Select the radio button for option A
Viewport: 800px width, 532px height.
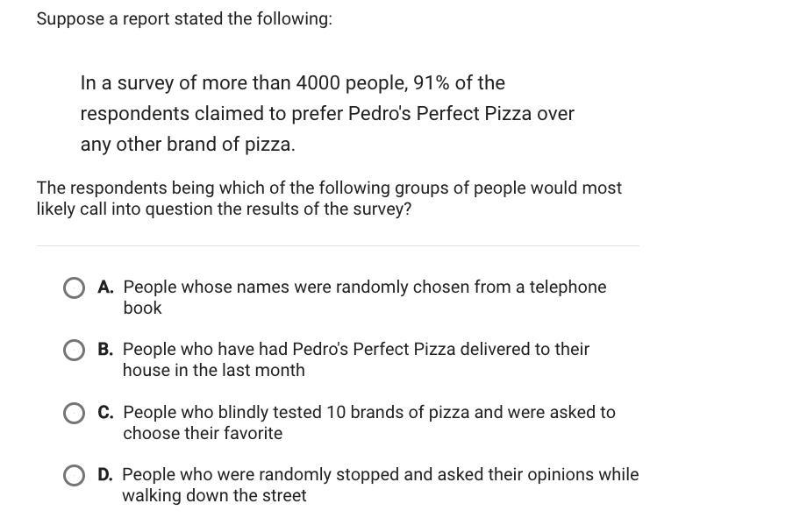pyautogui.click(x=75, y=288)
